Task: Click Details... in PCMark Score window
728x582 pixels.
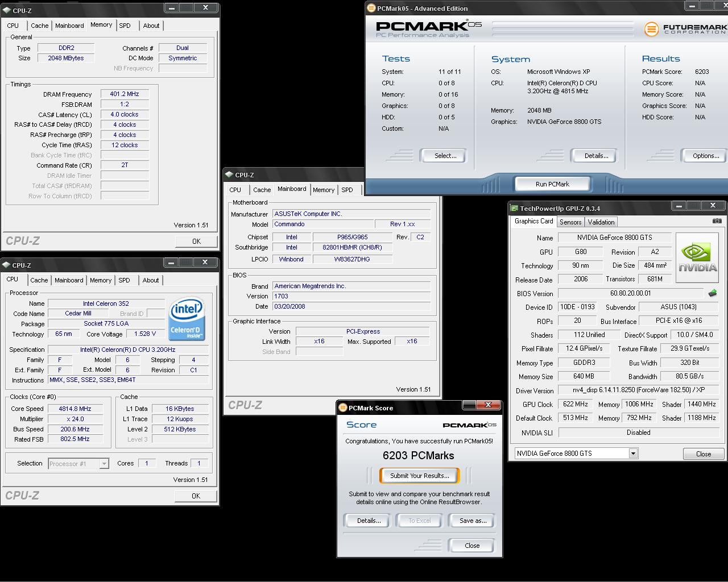Action: click(x=369, y=521)
